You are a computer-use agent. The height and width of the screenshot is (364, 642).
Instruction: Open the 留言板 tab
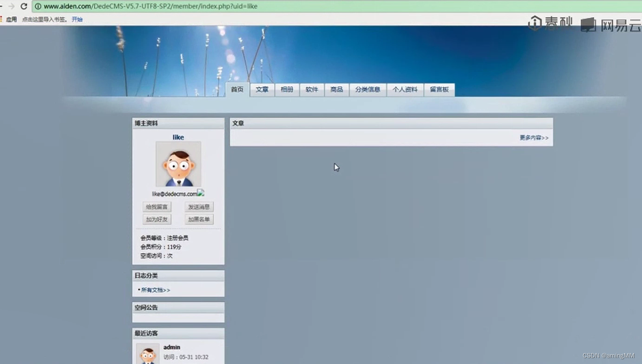(439, 89)
